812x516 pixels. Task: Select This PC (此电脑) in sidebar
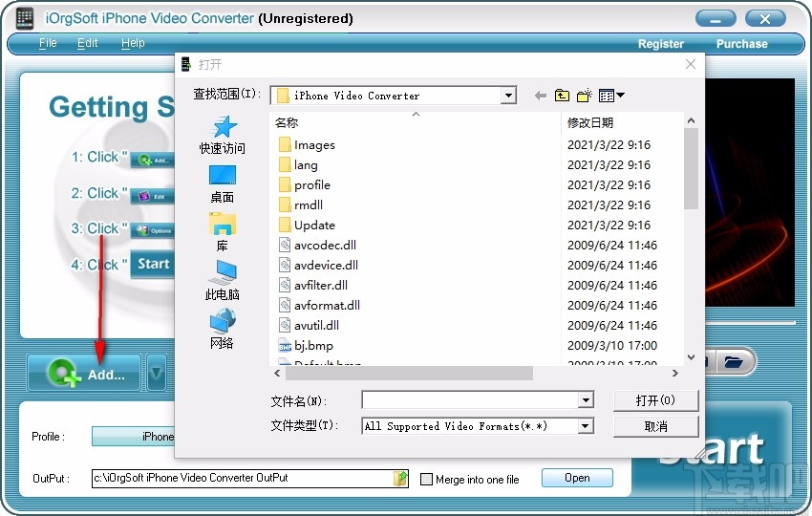[x=223, y=280]
